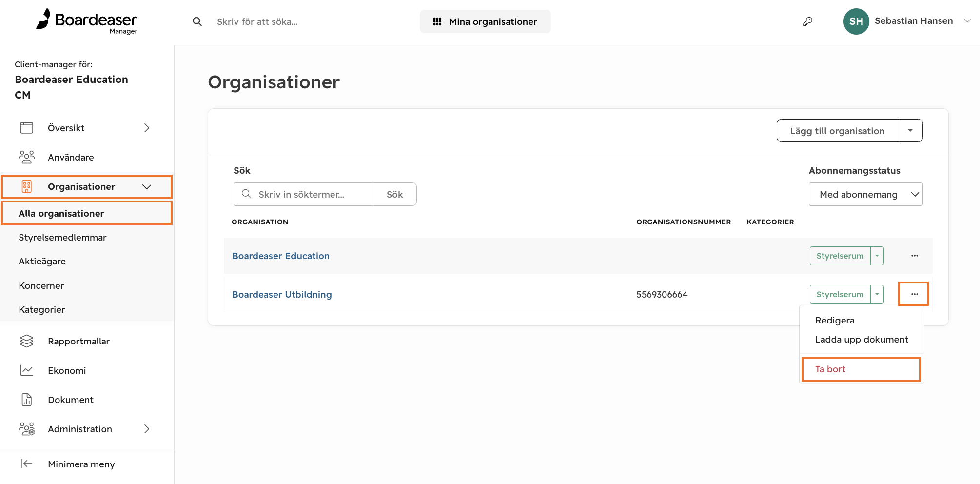980x484 pixels.
Task: Go to Styrelsemedlemmar in the sidebar
Action: [62, 237]
